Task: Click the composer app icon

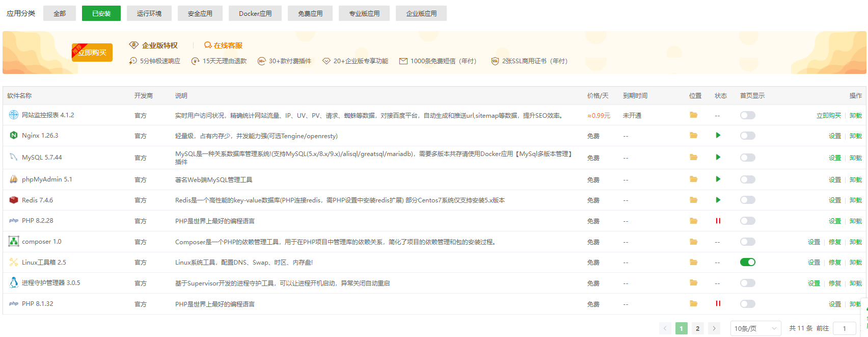Action: pos(14,242)
